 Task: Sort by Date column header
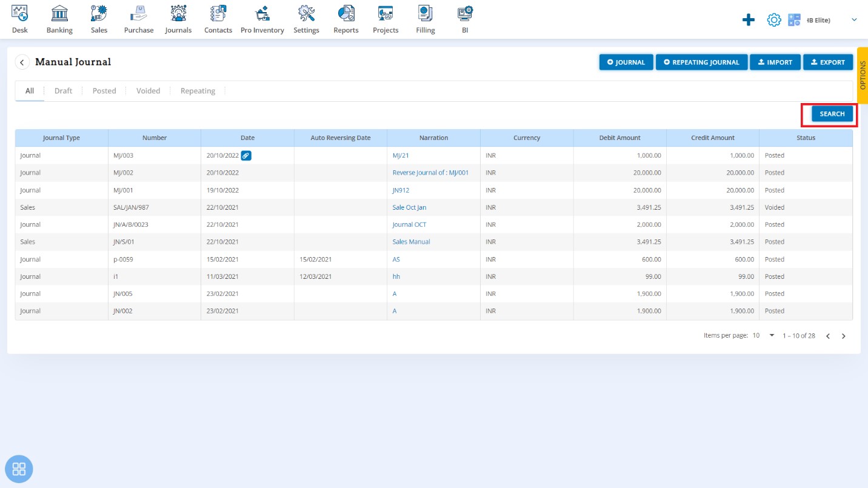[x=247, y=138]
